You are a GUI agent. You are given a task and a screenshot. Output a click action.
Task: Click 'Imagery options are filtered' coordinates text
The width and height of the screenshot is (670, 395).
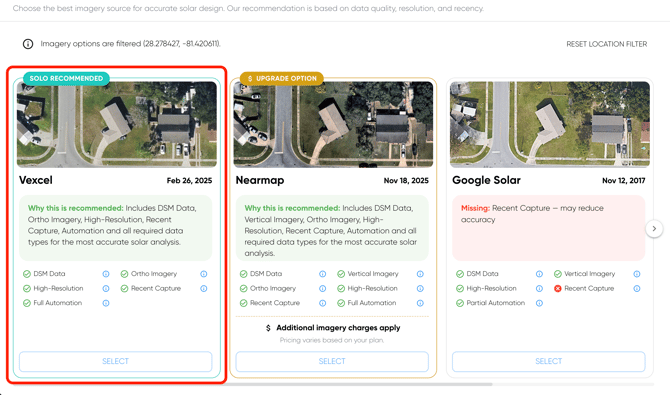pyautogui.click(x=130, y=44)
